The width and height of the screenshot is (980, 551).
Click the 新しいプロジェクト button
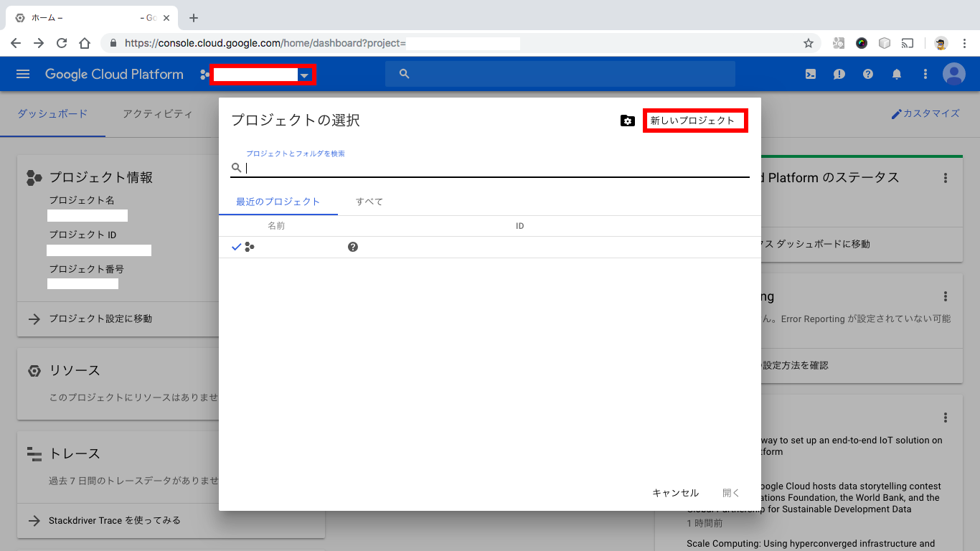click(x=694, y=120)
